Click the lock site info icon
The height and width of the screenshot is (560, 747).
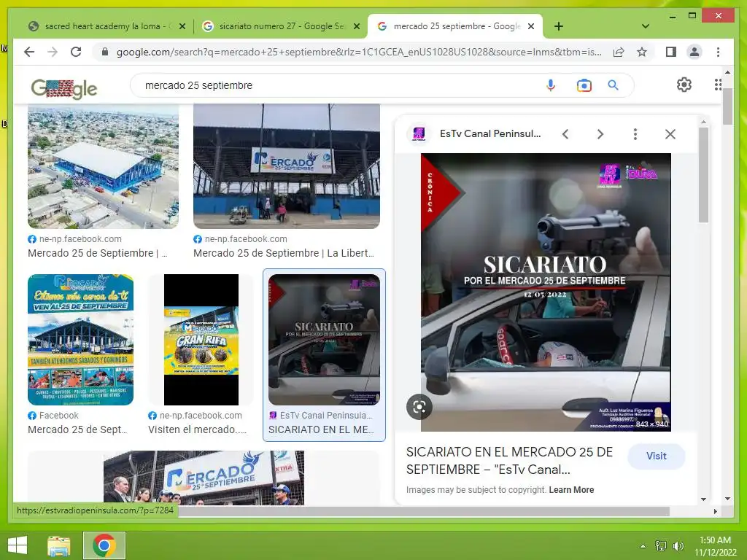pyautogui.click(x=105, y=52)
